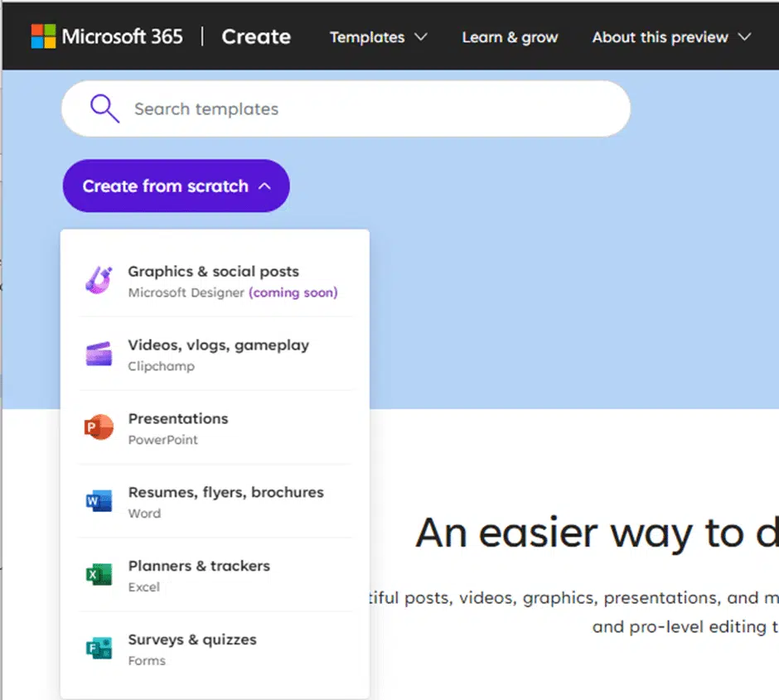This screenshot has width=779, height=700.
Task: Collapse the Create from scratch menu
Action: 176,186
